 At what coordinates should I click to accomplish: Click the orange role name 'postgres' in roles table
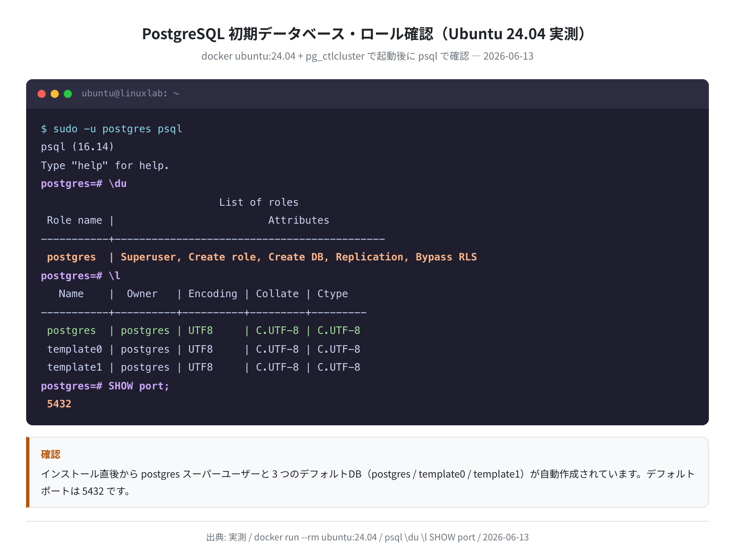click(x=71, y=257)
